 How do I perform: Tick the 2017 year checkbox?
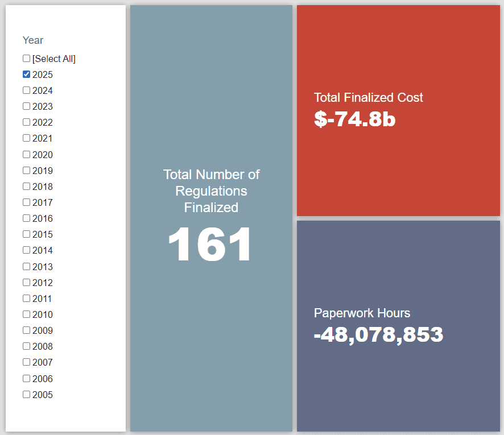27,202
